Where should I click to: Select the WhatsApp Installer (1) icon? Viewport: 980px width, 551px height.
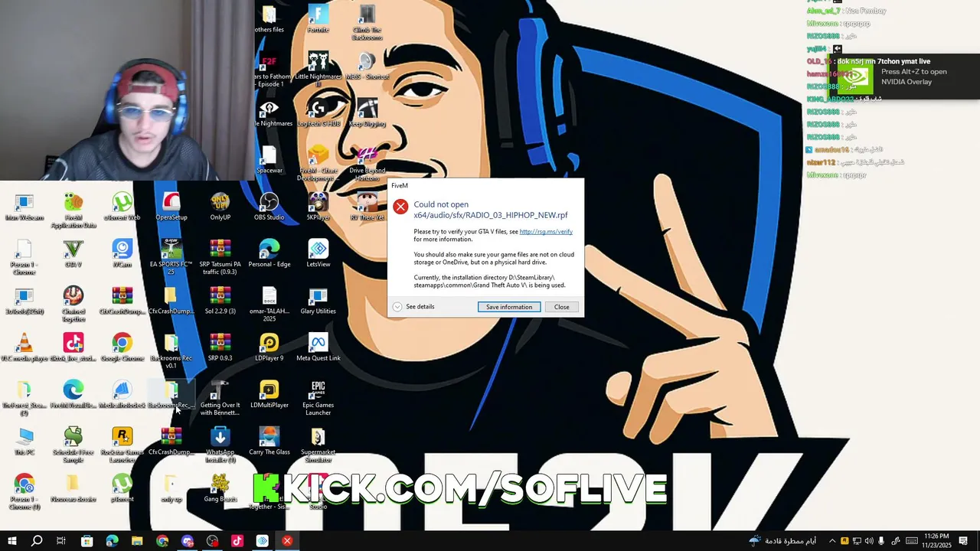[x=220, y=445]
